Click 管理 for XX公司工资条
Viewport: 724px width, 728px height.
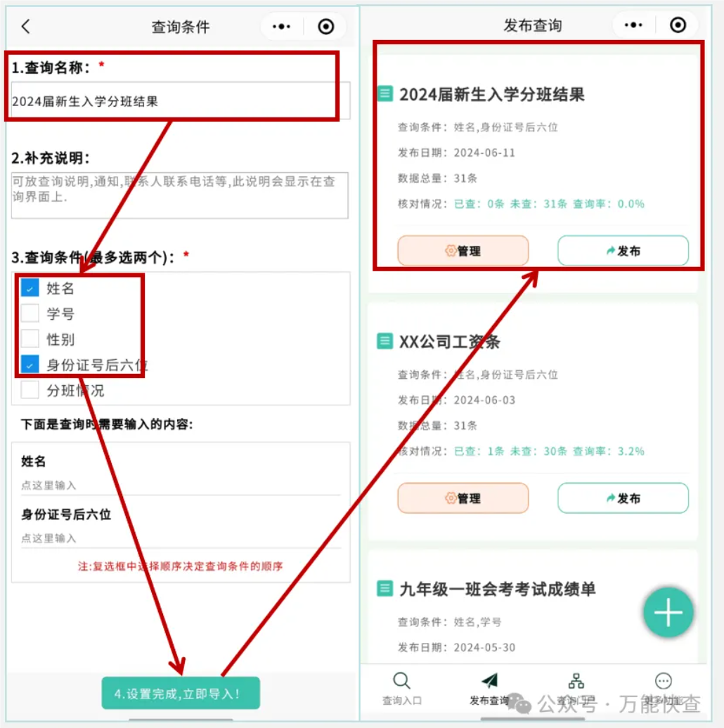[x=463, y=498]
